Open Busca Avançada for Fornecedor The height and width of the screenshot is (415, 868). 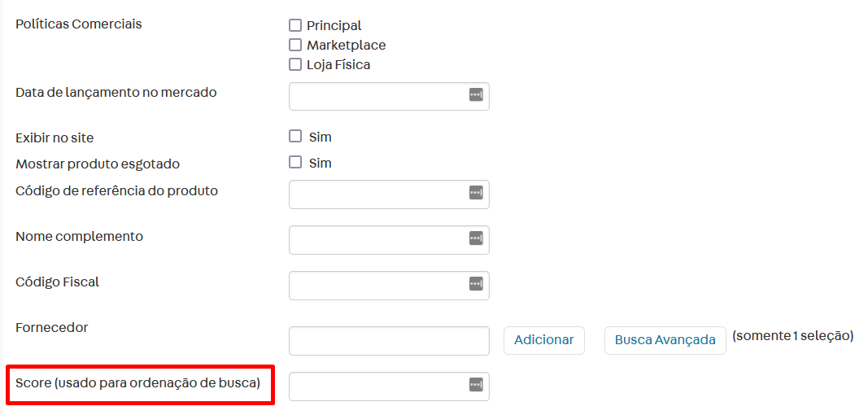665,340
